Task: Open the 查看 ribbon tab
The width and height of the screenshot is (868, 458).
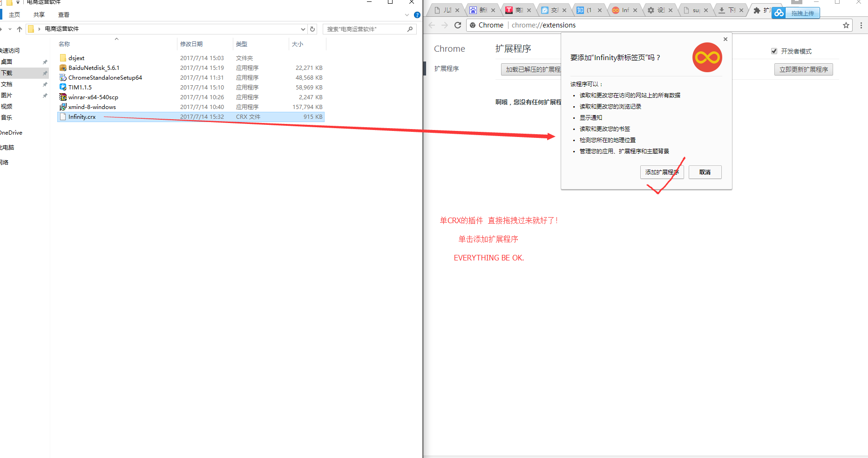Action: click(64, 15)
